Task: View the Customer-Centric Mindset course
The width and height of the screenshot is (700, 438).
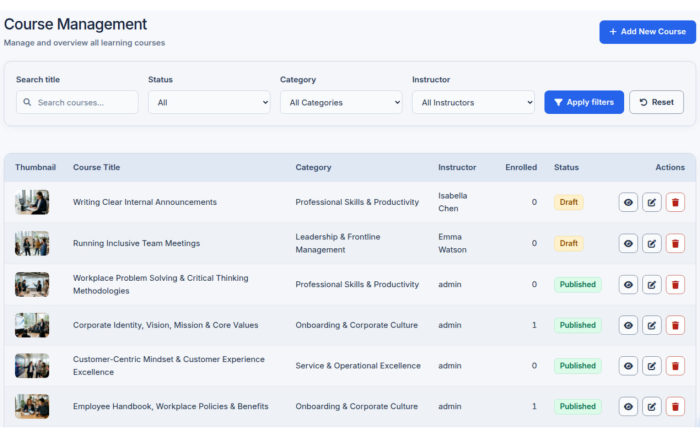Action: pos(628,366)
